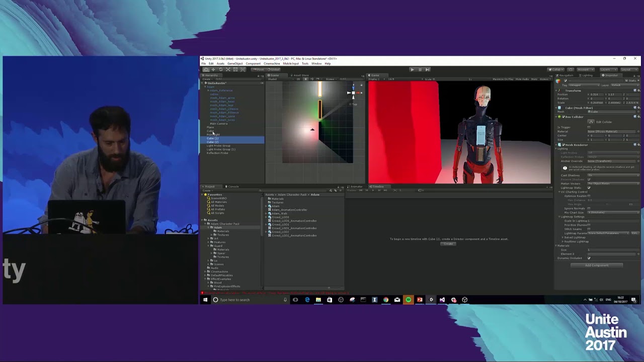Click the Step frame button
The image size is (644, 362).
pyautogui.click(x=427, y=69)
